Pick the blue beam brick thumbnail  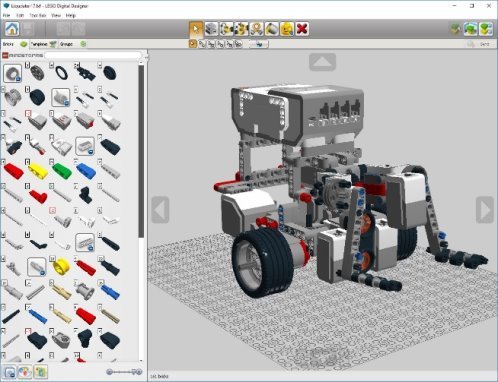tap(86, 170)
